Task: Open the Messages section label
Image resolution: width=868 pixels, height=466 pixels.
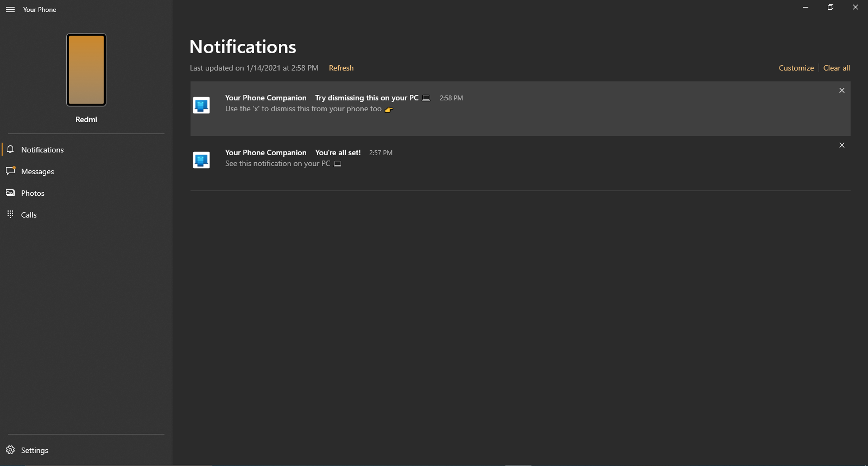Action: click(x=37, y=171)
